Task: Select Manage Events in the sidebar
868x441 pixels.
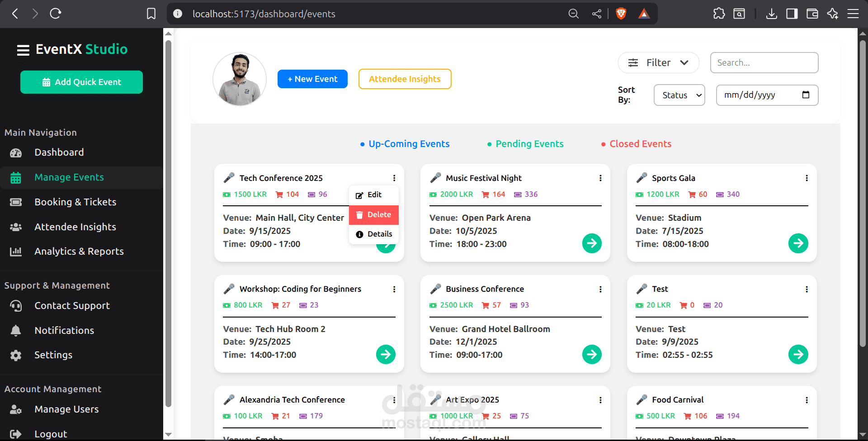Action: coord(81,177)
